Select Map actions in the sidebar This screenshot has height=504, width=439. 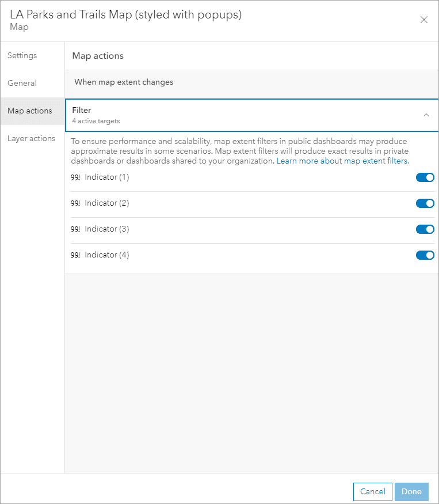click(x=30, y=111)
